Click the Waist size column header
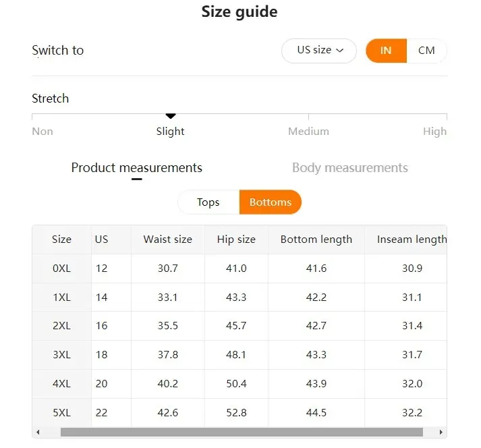The width and height of the screenshot is (481, 448). point(168,240)
